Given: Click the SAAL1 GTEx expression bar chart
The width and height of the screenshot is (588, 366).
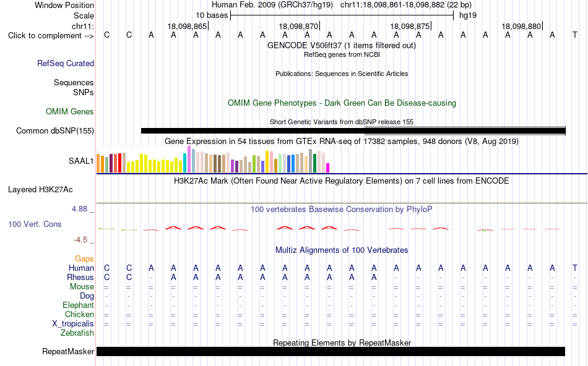Looking at the screenshot, I should pos(213,160).
